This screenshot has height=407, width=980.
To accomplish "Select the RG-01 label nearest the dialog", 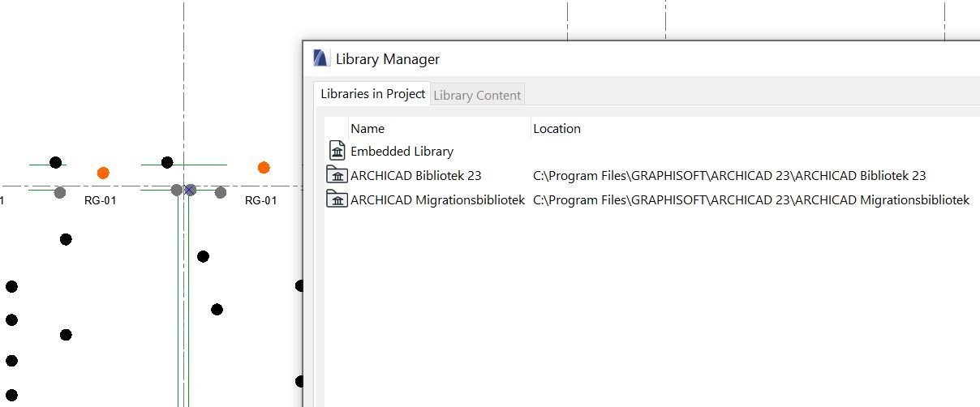I will (x=260, y=200).
